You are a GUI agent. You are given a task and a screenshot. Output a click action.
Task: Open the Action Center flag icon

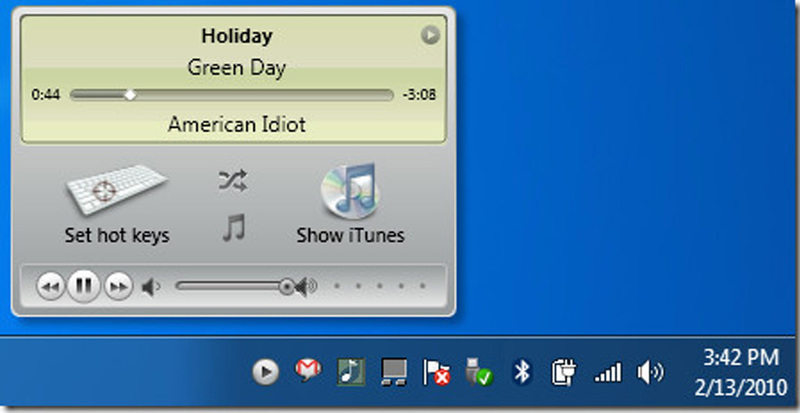tap(436, 372)
